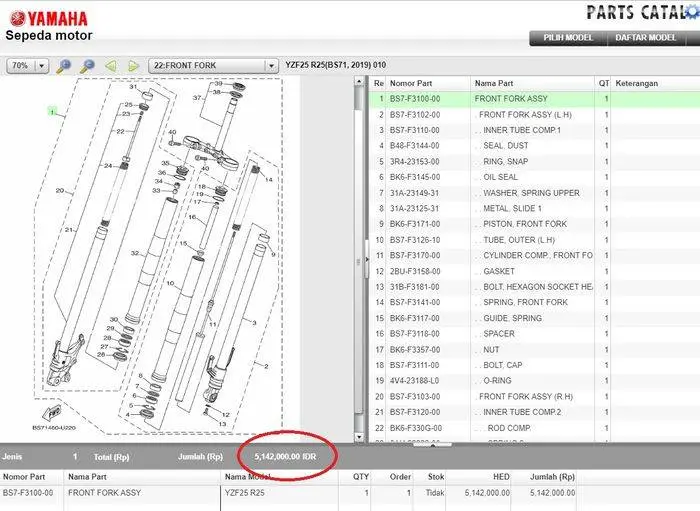Select row 31B-F3181-00 BOLT, HEXAGON SOCKET
Screen dimensions: 700x511
click(x=534, y=287)
